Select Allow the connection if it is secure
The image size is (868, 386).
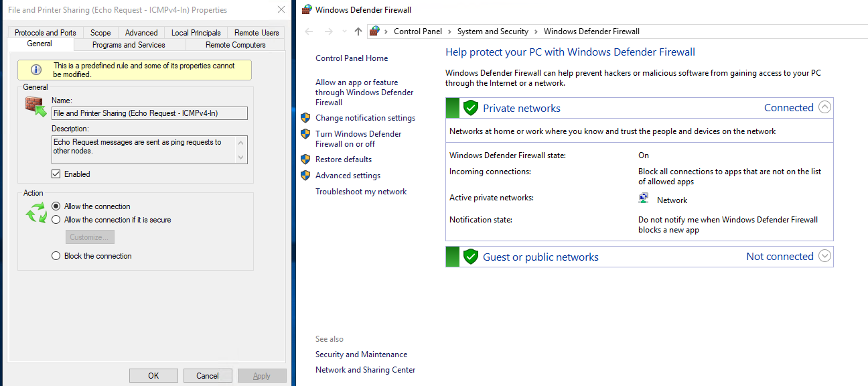pyautogui.click(x=56, y=220)
